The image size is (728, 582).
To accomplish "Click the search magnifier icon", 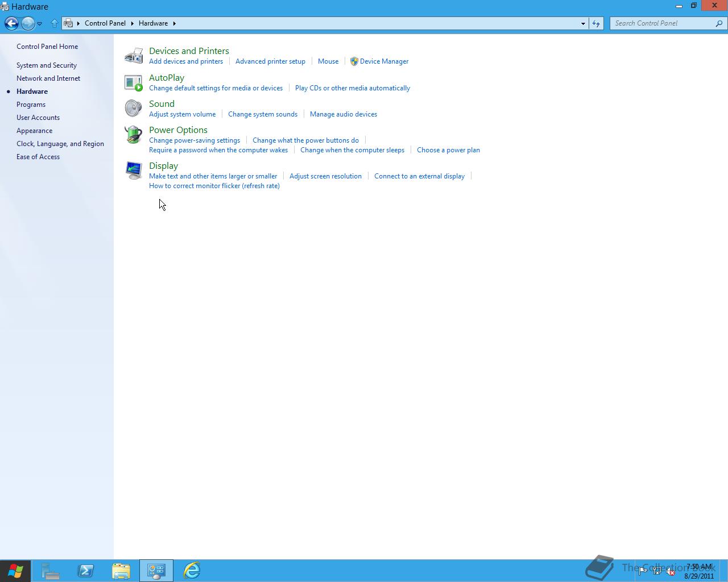I will 719,23.
